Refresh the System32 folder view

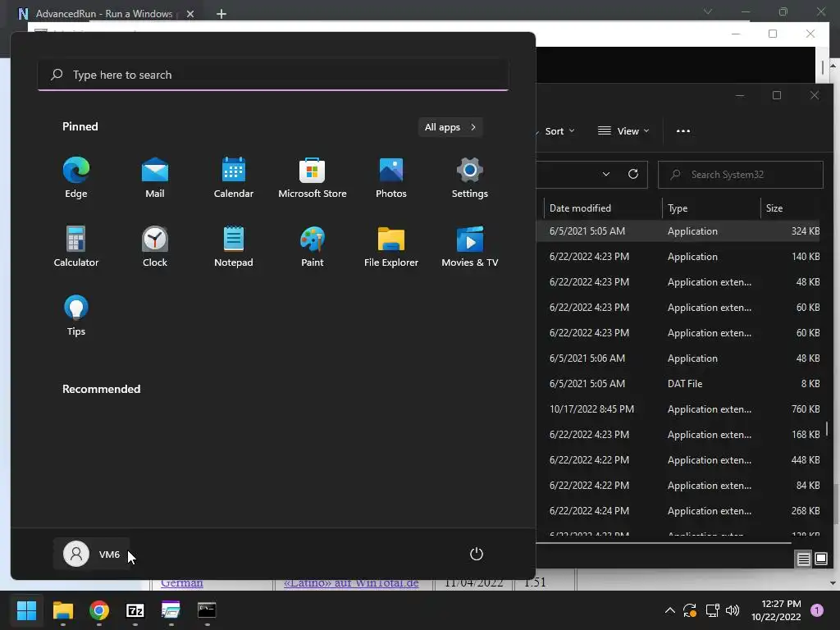point(633,174)
